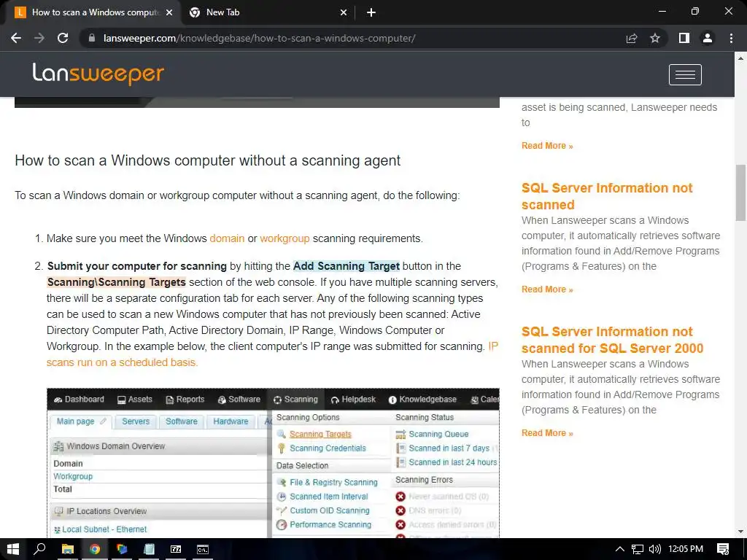The image size is (747, 560).
Task: Click Scanning Queue entry
Action: pos(438,435)
